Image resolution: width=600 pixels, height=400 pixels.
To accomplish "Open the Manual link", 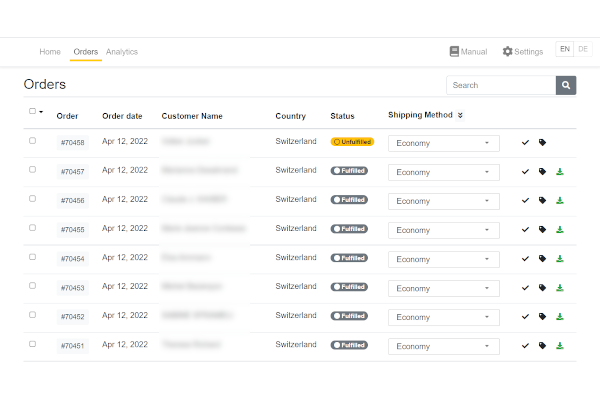I will tap(468, 51).
